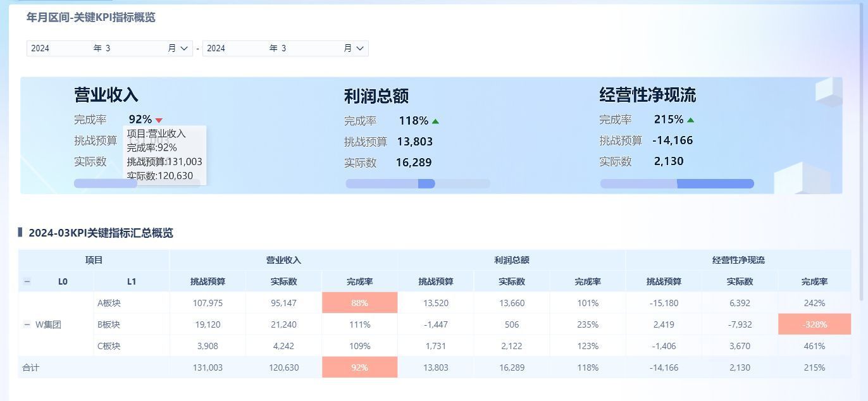This screenshot has width=868, height=401.
Task: Click the 111% completion cell
Action: [359, 324]
